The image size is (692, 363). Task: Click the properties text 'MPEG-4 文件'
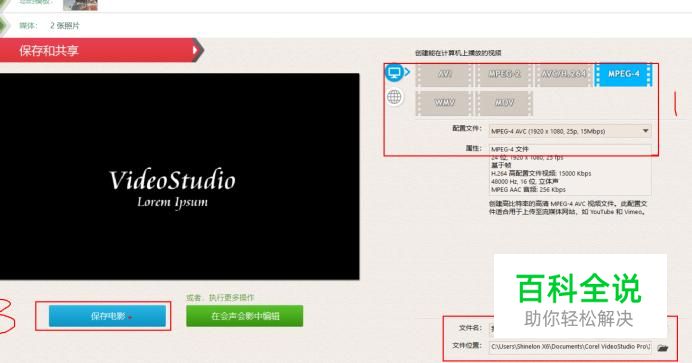pyautogui.click(x=510, y=149)
